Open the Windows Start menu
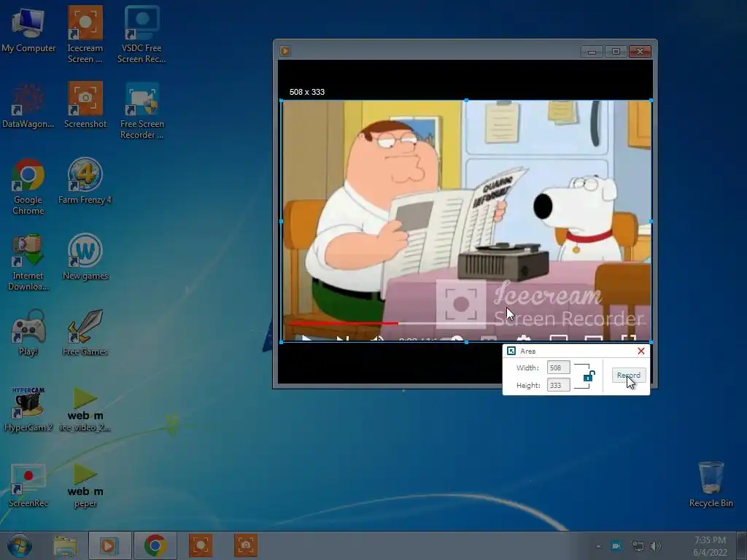Image resolution: width=747 pixels, height=560 pixels. pyautogui.click(x=19, y=545)
